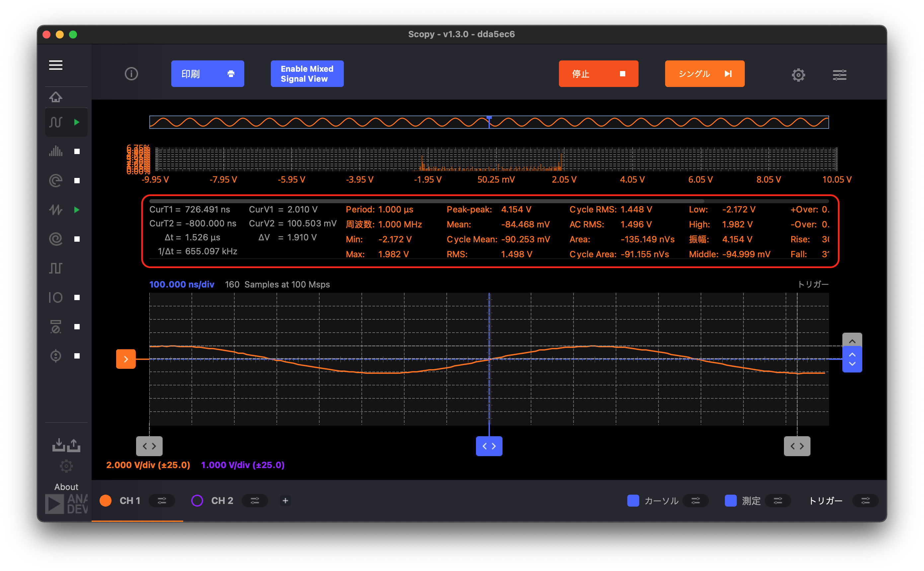
Task: Click the 2.000 V/div CH1 scale label
Action: [x=148, y=465]
